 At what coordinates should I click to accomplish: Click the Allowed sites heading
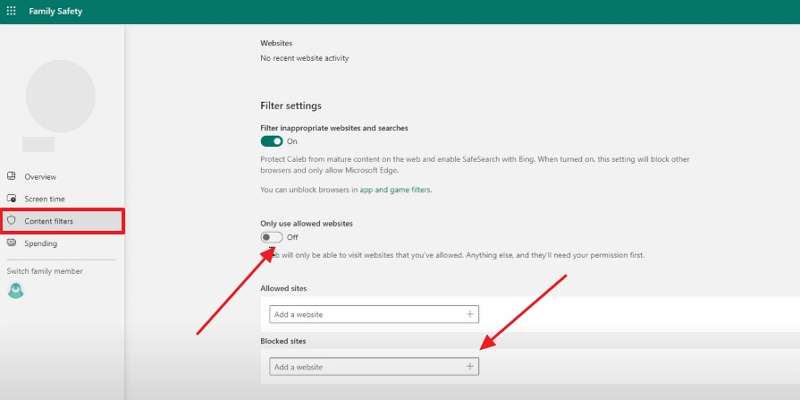[x=284, y=288]
